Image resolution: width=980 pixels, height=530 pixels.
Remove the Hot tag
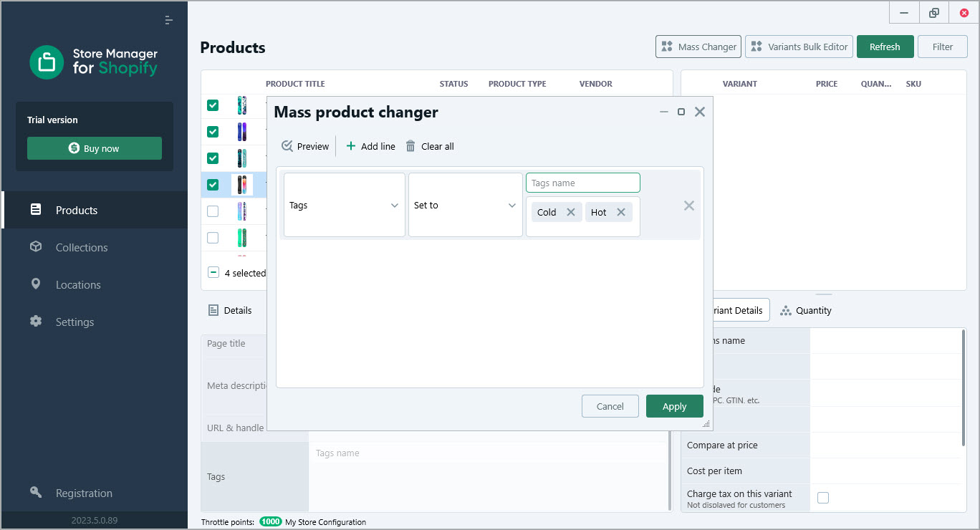[x=621, y=212]
